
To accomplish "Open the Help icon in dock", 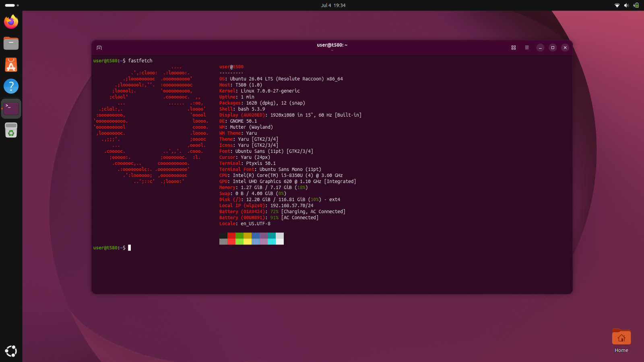I will 11,86.
